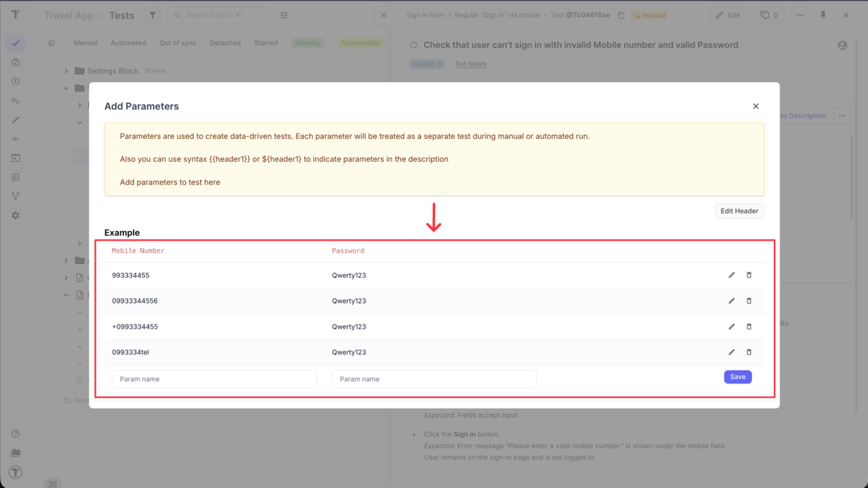Collapse the Settings Block folder
This screenshot has height=488, width=868.
(x=66, y=70)
